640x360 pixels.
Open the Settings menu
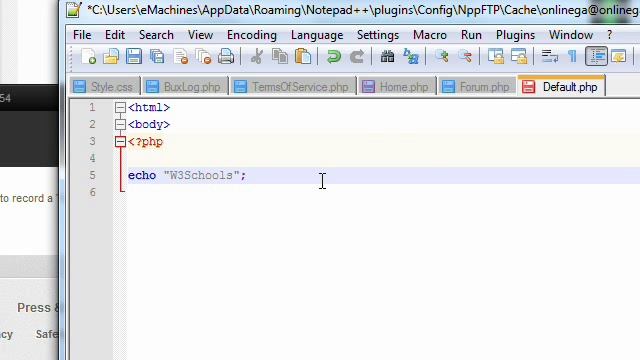(378, 35)
